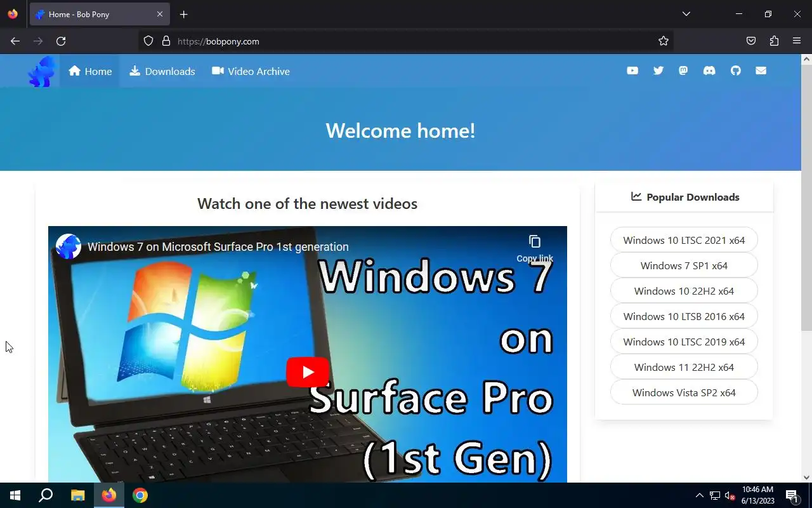812x508 pixels.
Task: Open Windows 7 SP1 x64 download
Action: pyautogui.click(x=684, y=265)
